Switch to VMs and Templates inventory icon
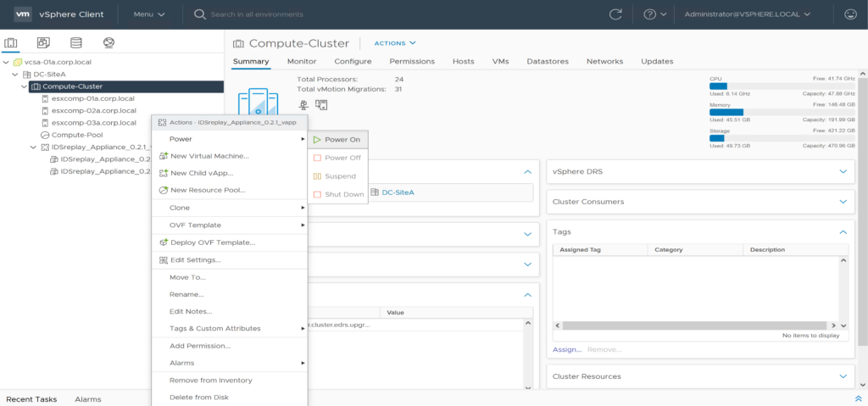This screenshot has width=868, height=406. point(42,42)
